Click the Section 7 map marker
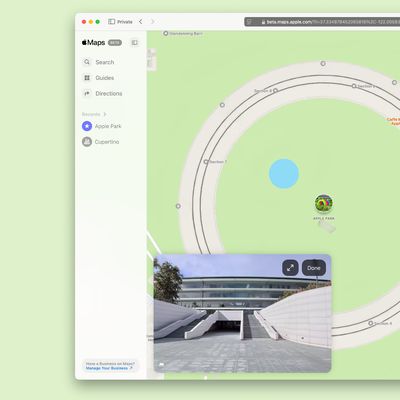This screenshot has height=400, width=400. [x=206, y=162]
